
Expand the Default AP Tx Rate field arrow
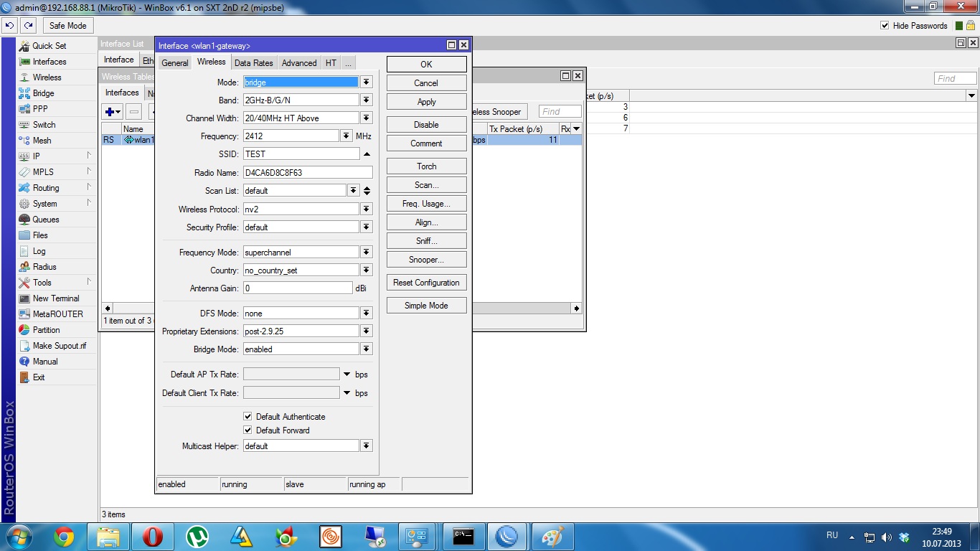click(347, 375)
